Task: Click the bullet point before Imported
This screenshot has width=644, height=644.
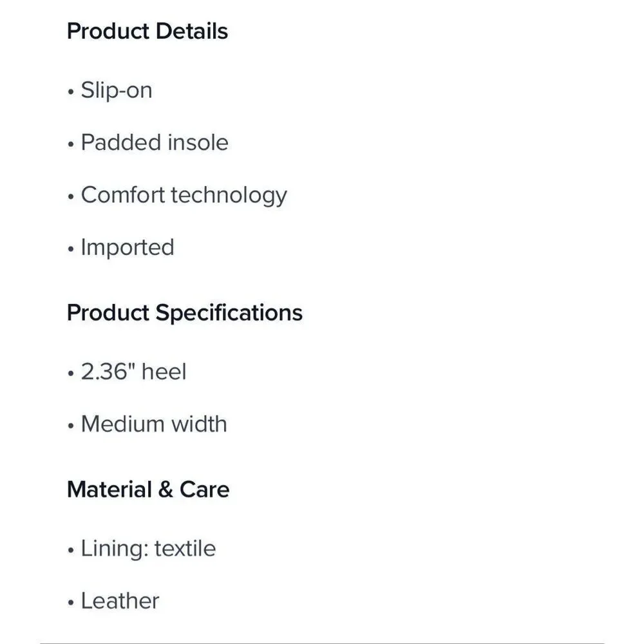Action: [71, 249]
